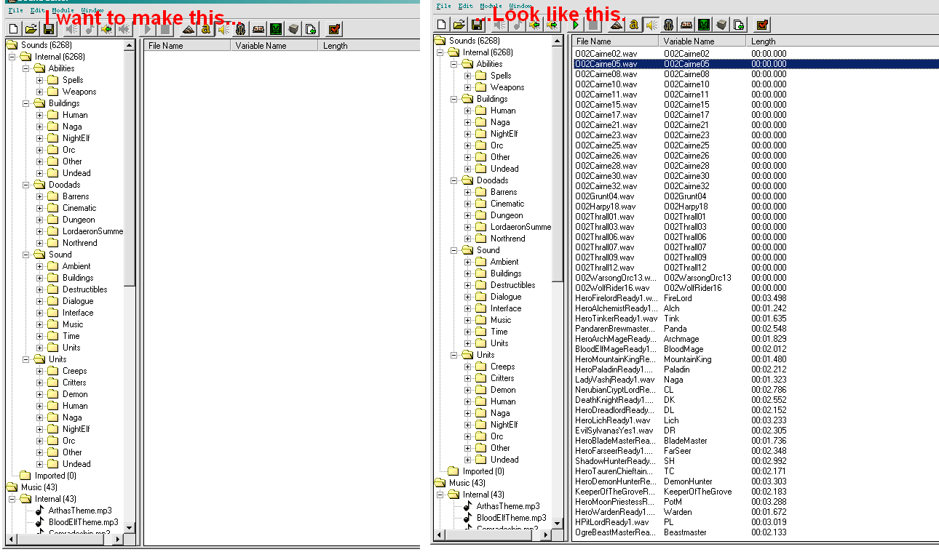939x560 pixels.
Task: Open File menu in right window
Action: point(443,6)
